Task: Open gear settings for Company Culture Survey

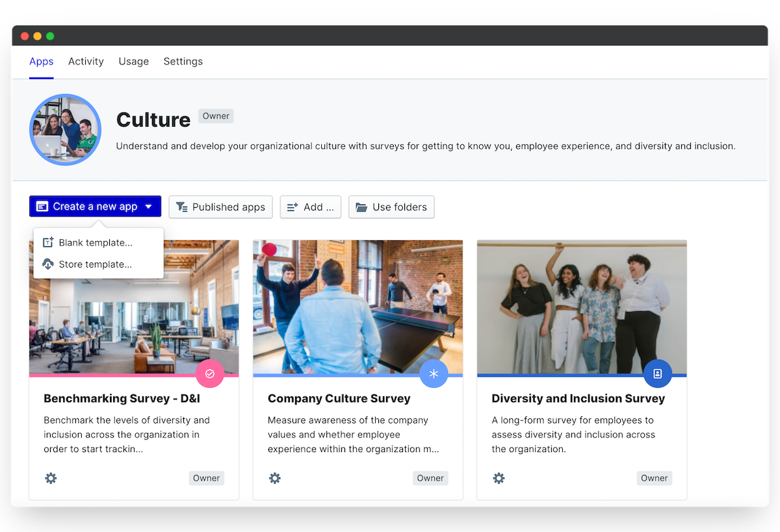Action: click(x=275, y=478)
